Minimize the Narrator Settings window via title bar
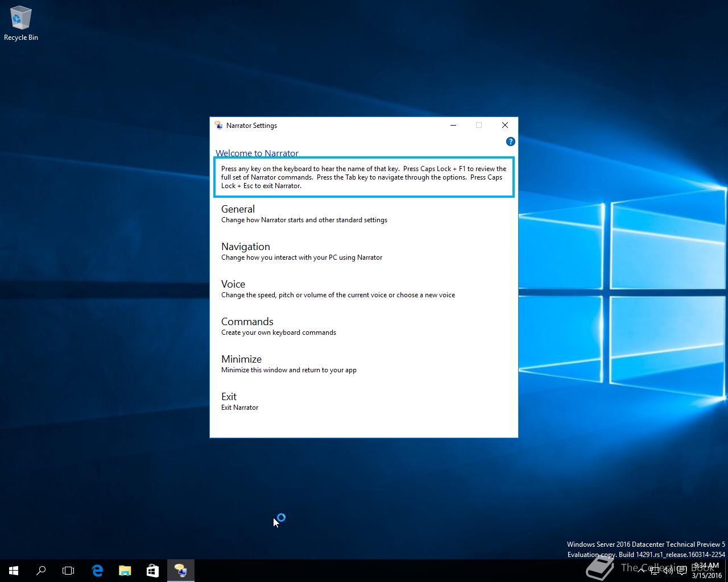 pyautogui.click(x=453, y=125)
